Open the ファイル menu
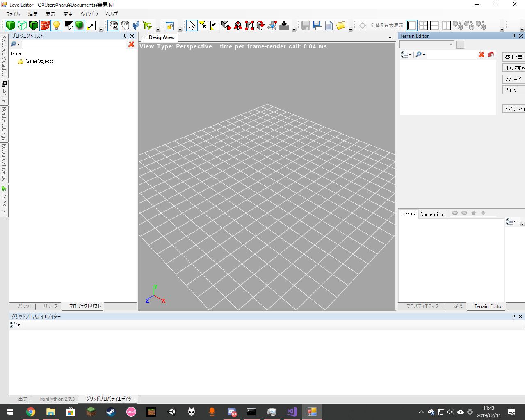The width and height of the screenshot is (525, 420). 13,14
